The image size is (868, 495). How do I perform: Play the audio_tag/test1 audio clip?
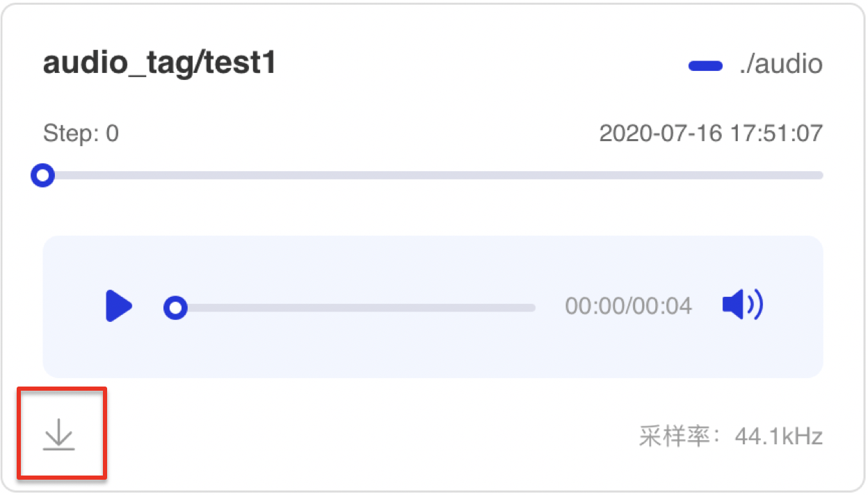119,307
